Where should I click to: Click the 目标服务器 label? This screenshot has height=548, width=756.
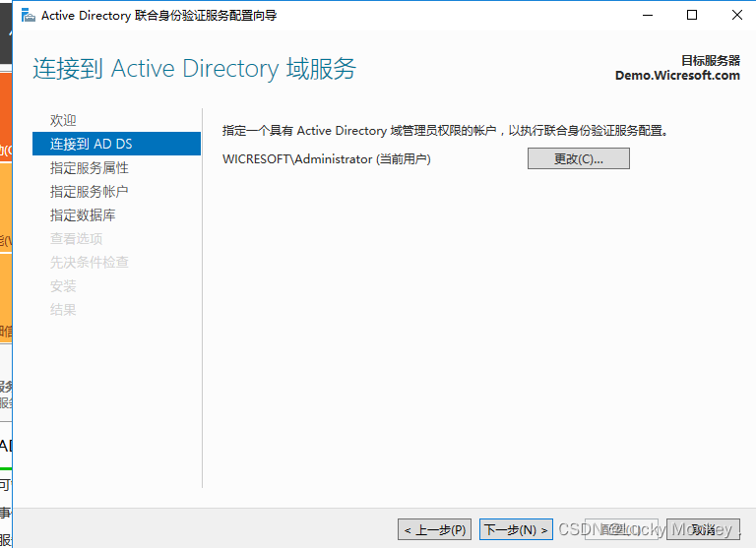711,61
